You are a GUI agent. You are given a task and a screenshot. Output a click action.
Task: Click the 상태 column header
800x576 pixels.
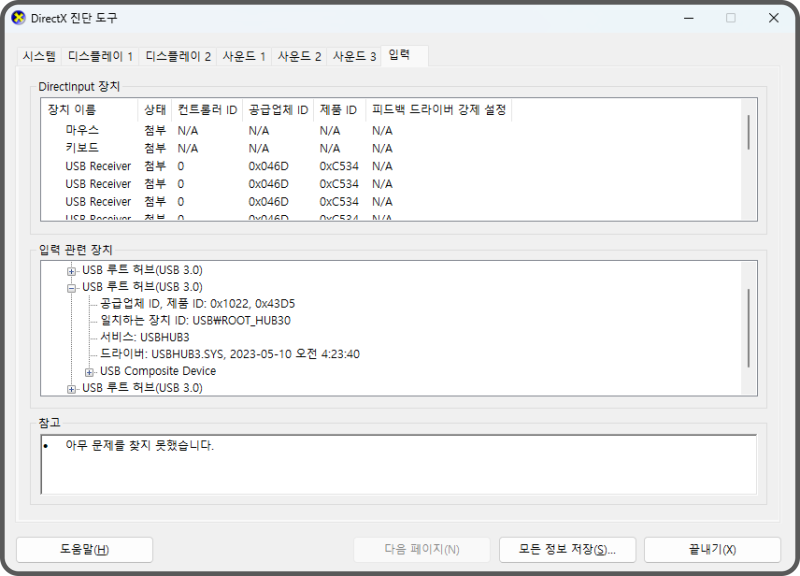tap(155, 110)
